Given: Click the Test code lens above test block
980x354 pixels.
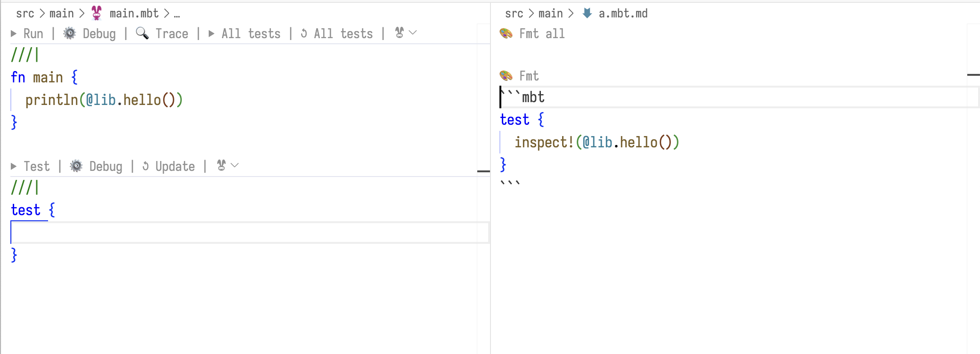Looking at the screenshot, I should pyautogui.click(x=36, y=167).
